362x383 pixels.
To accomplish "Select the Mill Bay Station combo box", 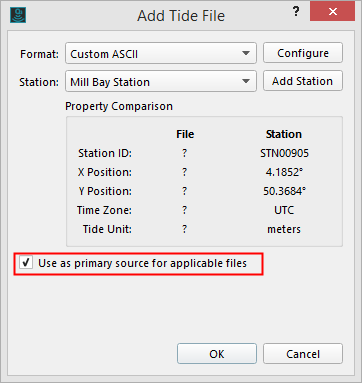I will (x=161, y=81).
